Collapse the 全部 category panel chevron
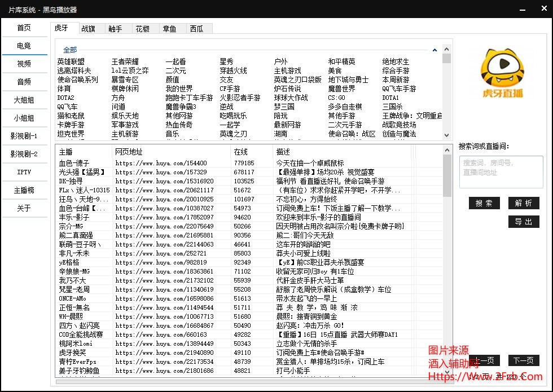The image size is (553, 392). [x=434, y=50]
